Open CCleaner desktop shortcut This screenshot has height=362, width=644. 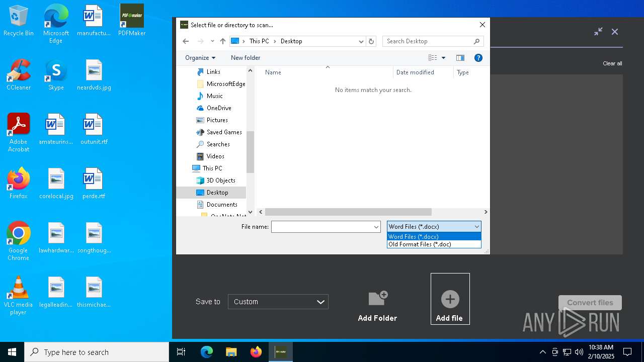tap(19, 75)
